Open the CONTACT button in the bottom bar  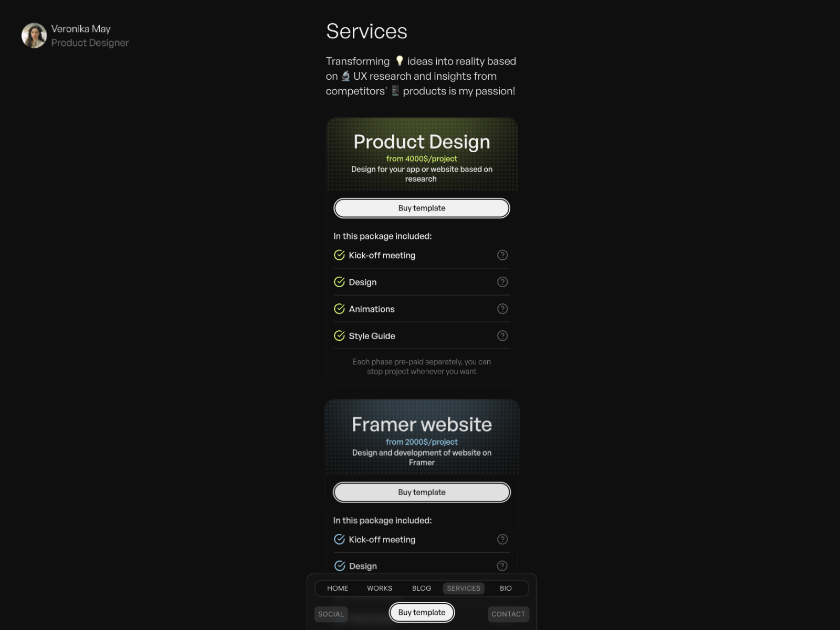[x=508, y=614]
